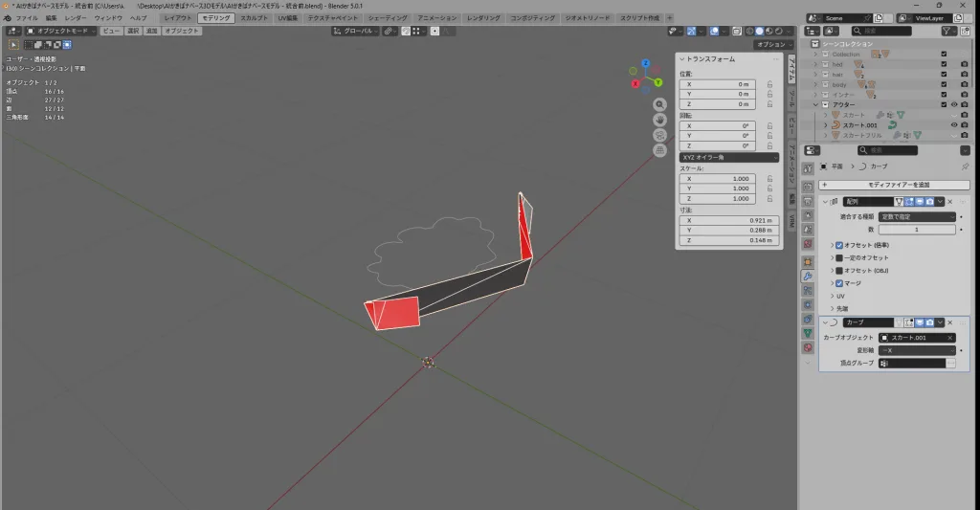This screenshot has height=510, width=980.
Task: Lock the X location with padlock icon
Action: click(769, 84)
